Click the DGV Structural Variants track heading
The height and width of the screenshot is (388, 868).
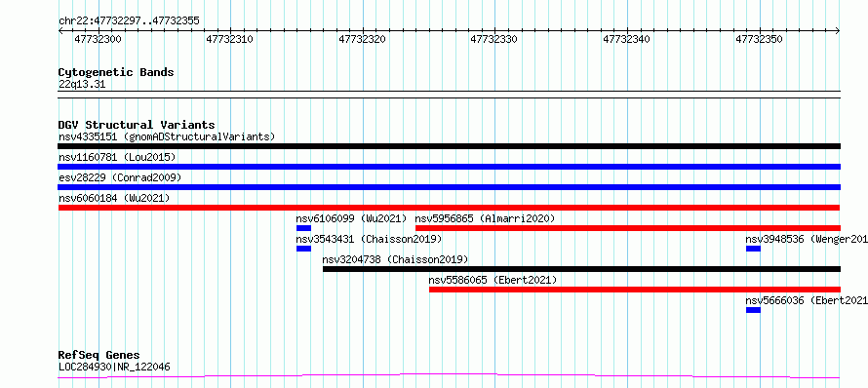[137, 125]
